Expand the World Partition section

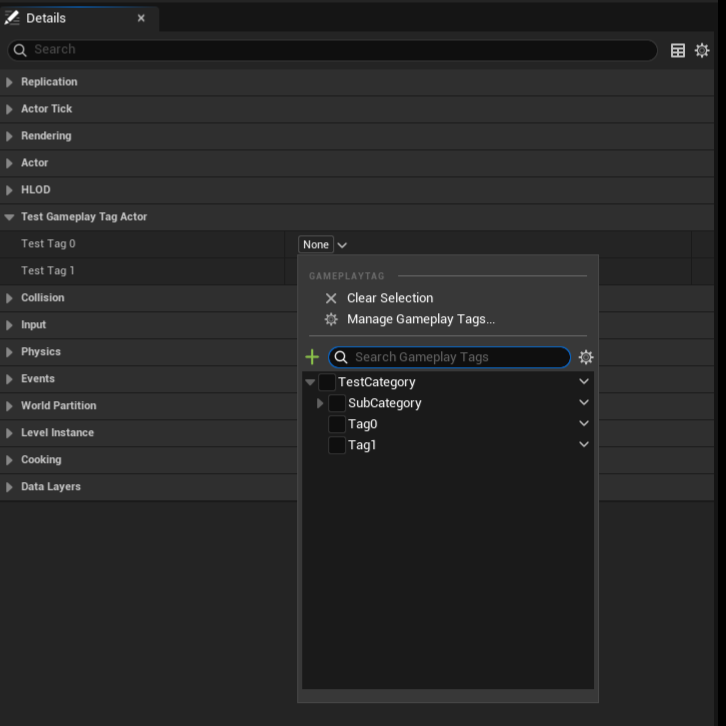click(9, 406)
